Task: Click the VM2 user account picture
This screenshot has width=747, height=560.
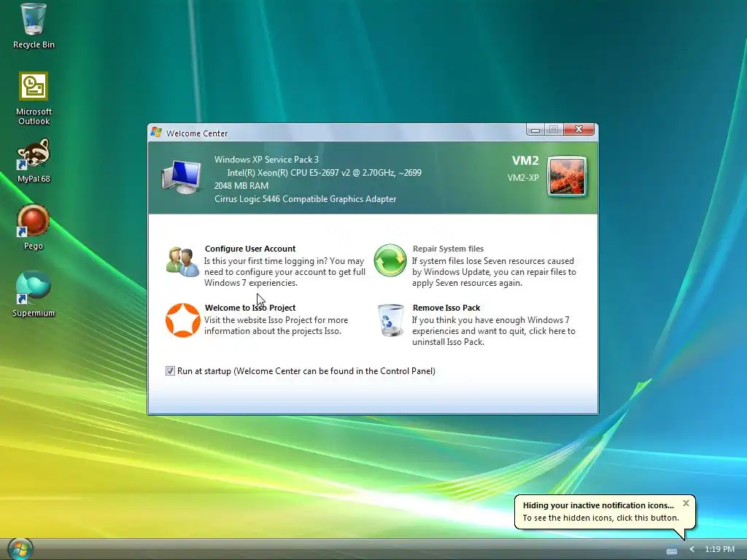Action: pyautogui.click(x=567, y=176)
